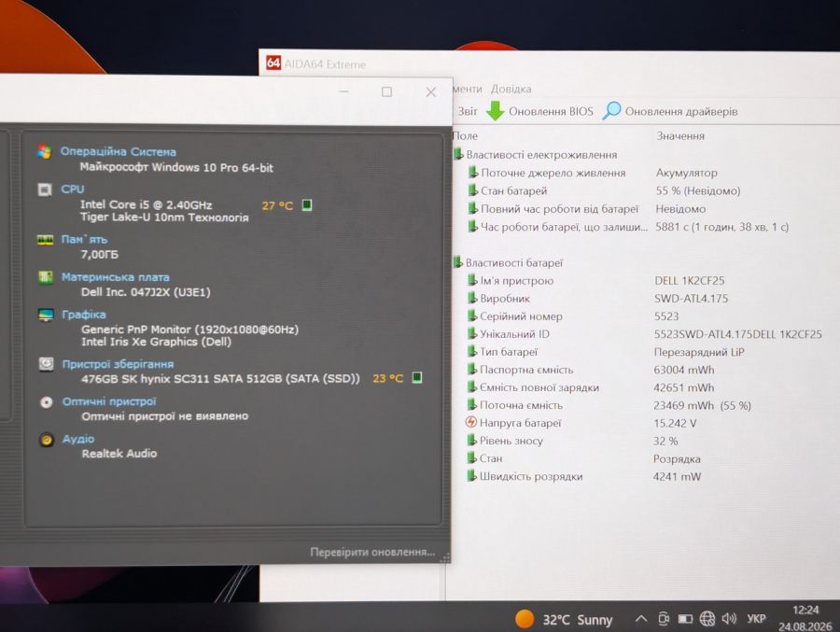Click icon beside Рівень зносу row

coord(471,440)
